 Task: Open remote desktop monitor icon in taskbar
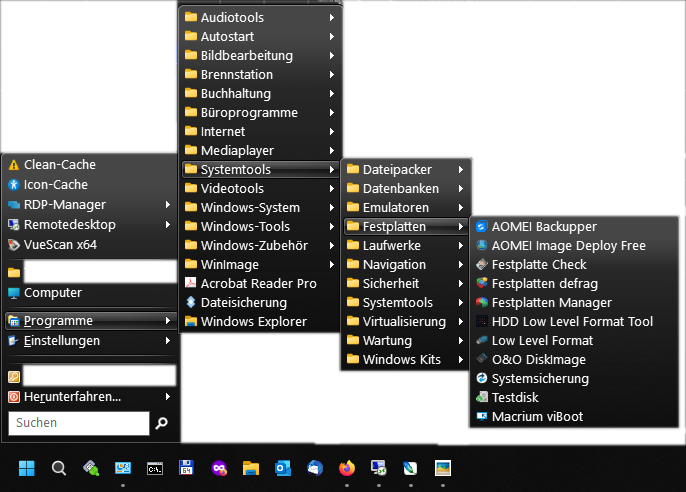[379, 468]
